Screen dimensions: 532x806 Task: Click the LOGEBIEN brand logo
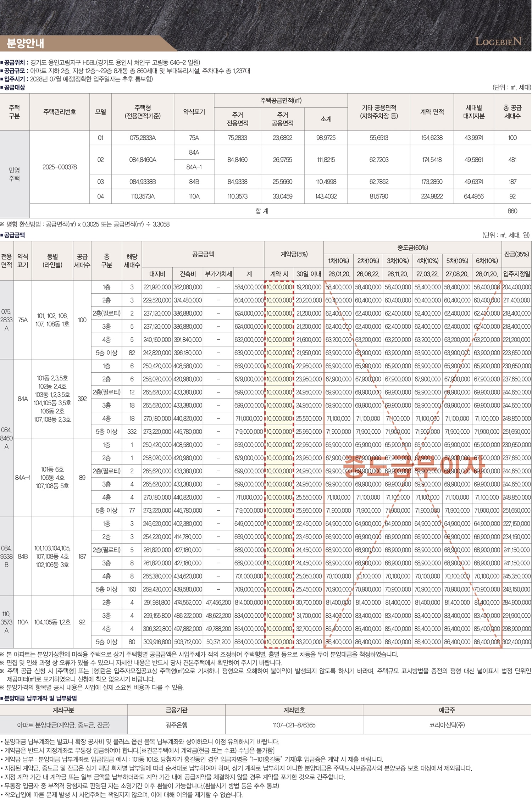pos(498,42)
